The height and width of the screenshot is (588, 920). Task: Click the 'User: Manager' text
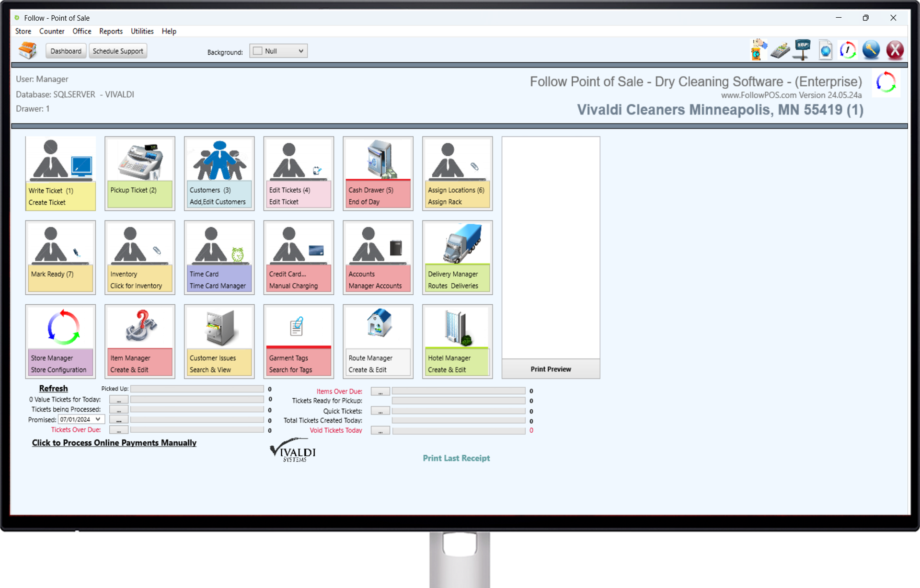42,79
